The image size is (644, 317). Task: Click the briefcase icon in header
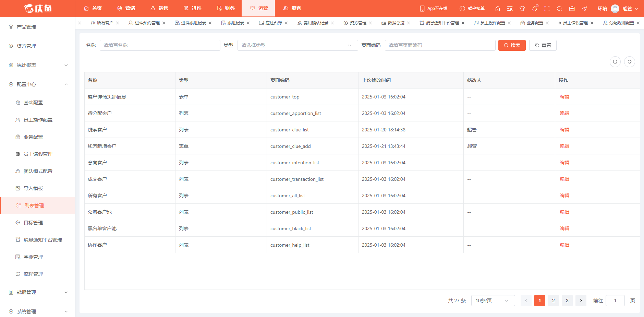[x=572, y=9]
